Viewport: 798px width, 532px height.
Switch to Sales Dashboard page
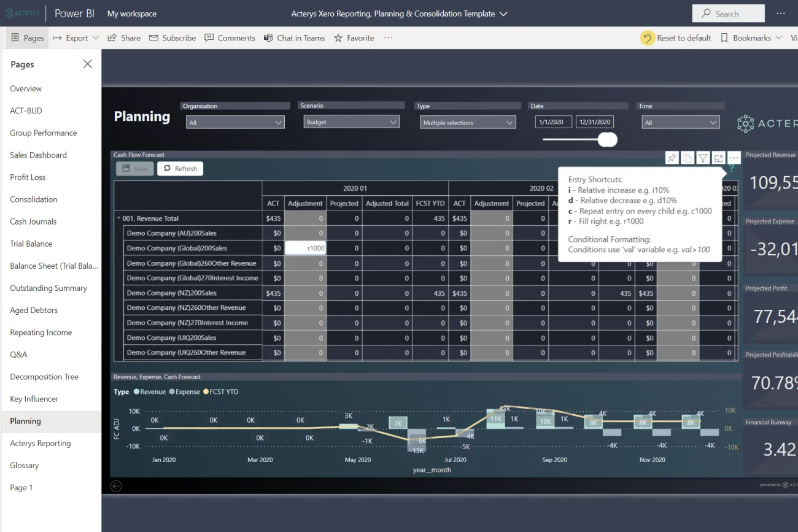[38, 155]
